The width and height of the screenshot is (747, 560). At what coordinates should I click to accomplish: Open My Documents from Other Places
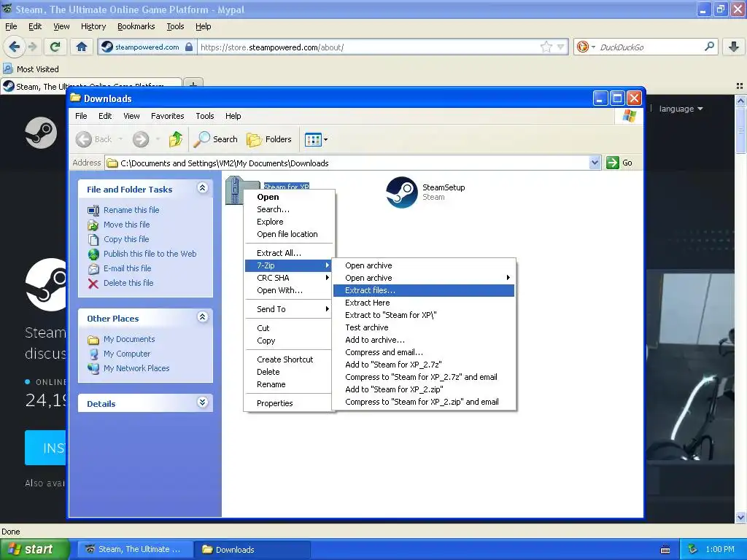tap(129, 339)
